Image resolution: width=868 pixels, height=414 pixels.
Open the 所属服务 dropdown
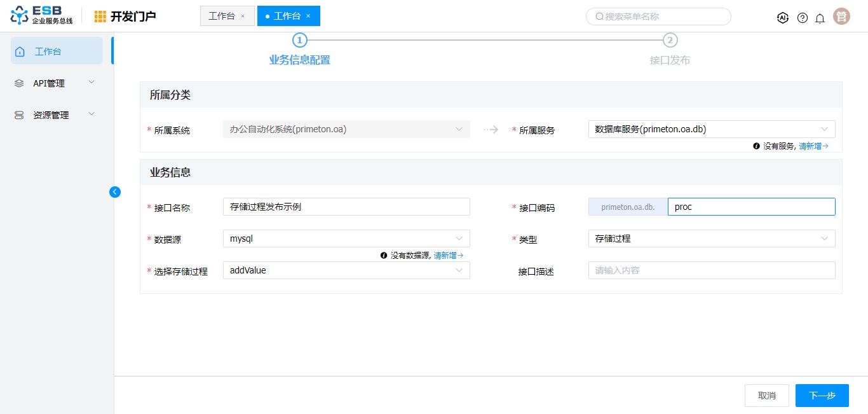point(711,129)
